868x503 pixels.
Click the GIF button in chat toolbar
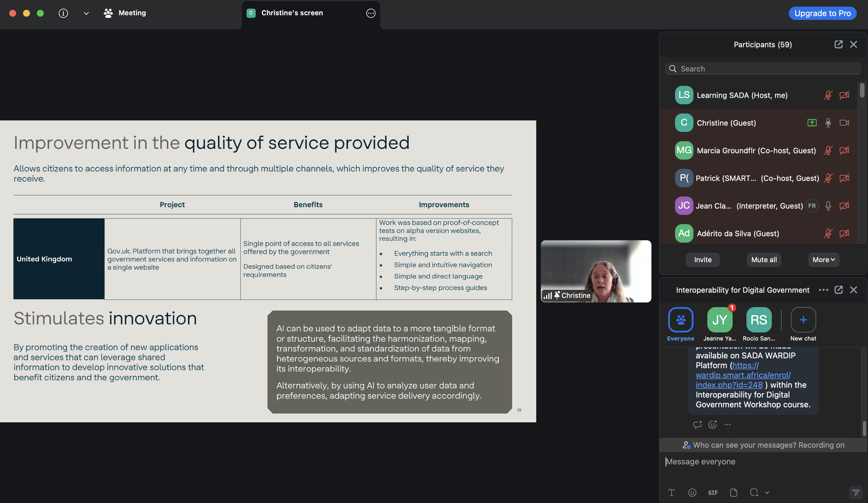tap(713, 493)
